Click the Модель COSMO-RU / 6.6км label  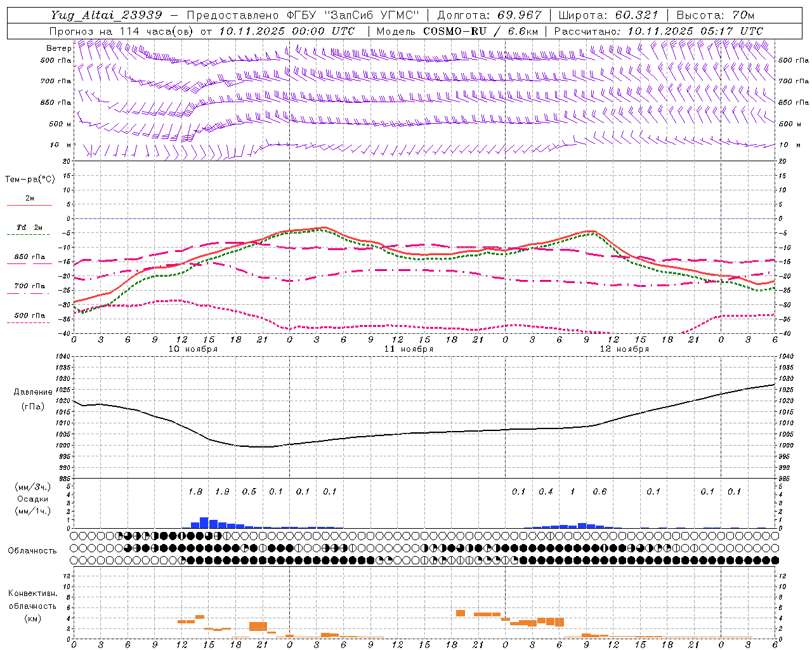tap(457, 31)
